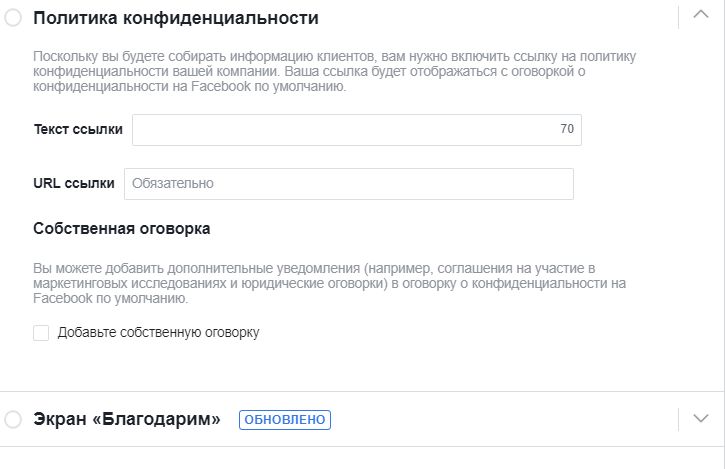Click the Собственная оговорка heading
The width and height of the screenshot is (725, 469).
click(122, 228)
